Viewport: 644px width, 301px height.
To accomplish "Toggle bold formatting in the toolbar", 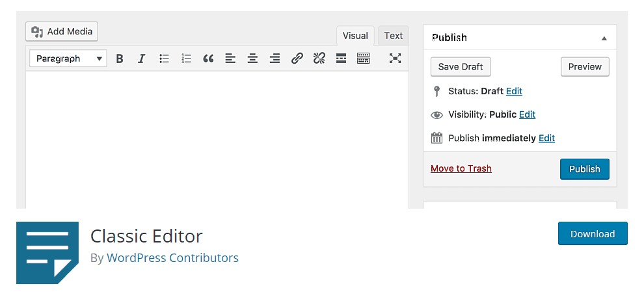I will coord(120,59).
